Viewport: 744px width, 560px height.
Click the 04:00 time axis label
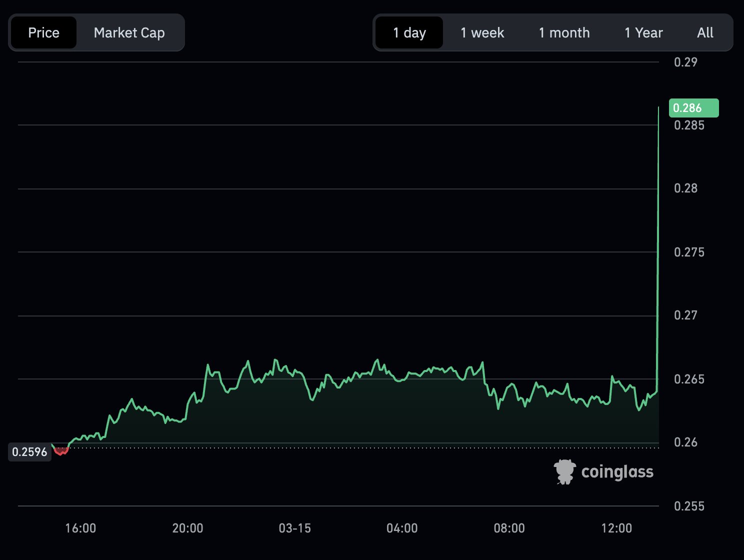click(402, 528)
